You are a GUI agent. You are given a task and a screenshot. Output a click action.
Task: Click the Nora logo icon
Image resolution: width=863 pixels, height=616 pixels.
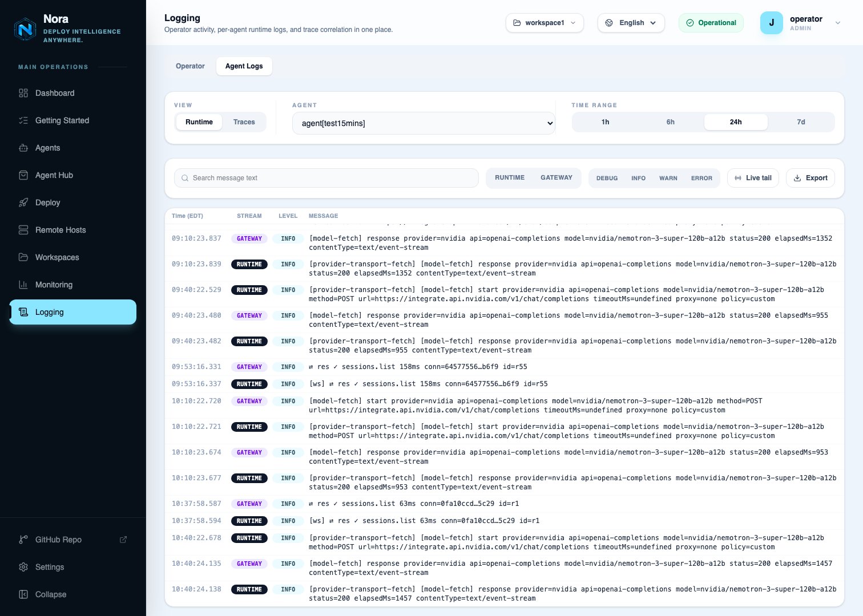coord(25,29)
